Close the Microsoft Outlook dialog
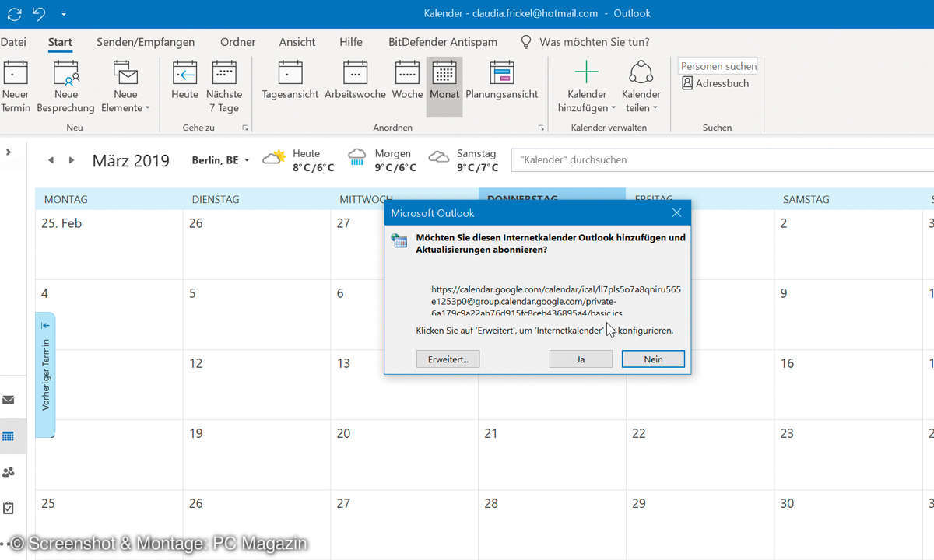The image size is (934, 560). click(x=676, y=213)
